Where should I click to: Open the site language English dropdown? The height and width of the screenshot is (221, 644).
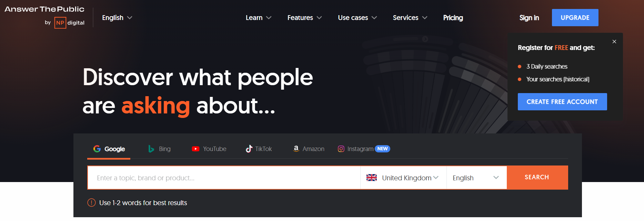[117, 18]
